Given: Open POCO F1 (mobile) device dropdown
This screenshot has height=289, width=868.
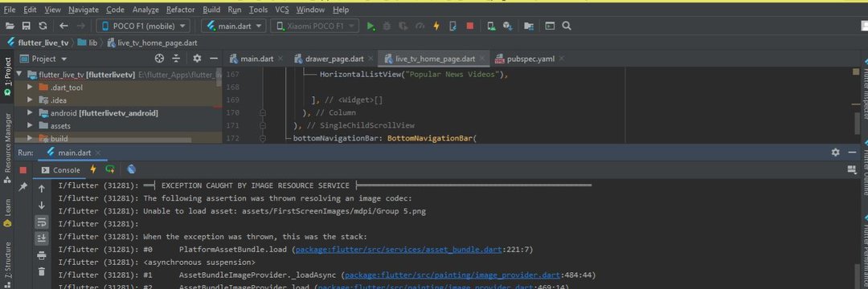Looking at the screenshot, I should (x=143, y=26).
